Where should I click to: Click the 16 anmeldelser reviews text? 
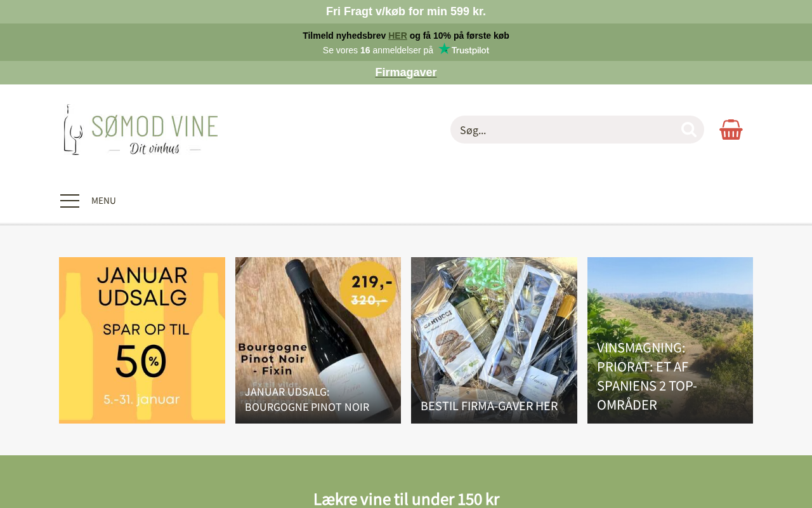(396, 50)
